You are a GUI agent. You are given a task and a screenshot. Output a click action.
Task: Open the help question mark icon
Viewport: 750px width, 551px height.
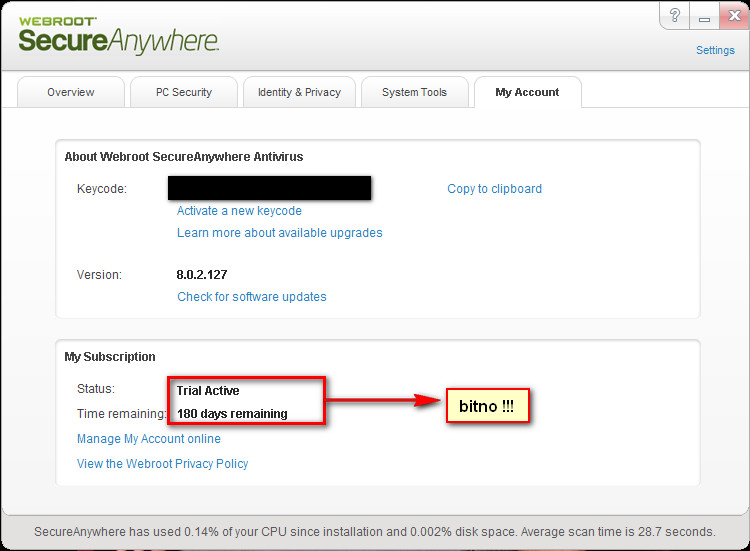(674, 15)
